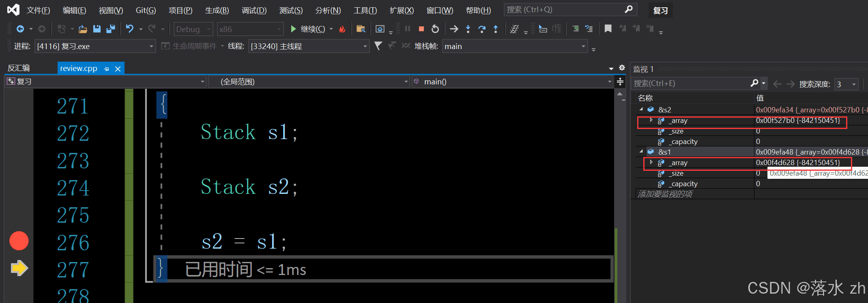
Task: Click the thread filter funnel icon
Action: 378,46
